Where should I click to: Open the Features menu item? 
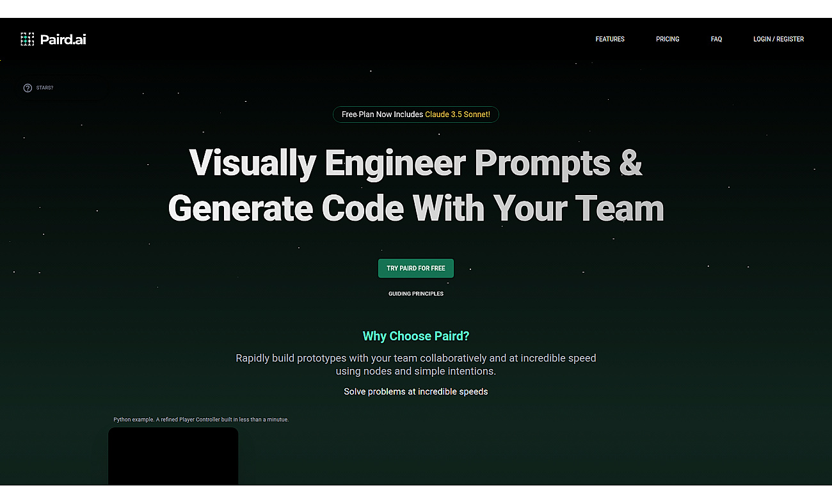(610, 39)
